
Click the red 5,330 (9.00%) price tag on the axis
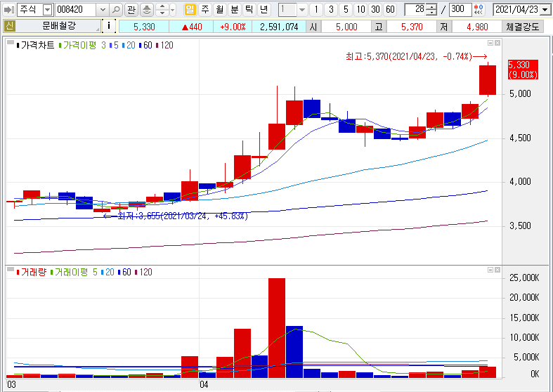523,70
